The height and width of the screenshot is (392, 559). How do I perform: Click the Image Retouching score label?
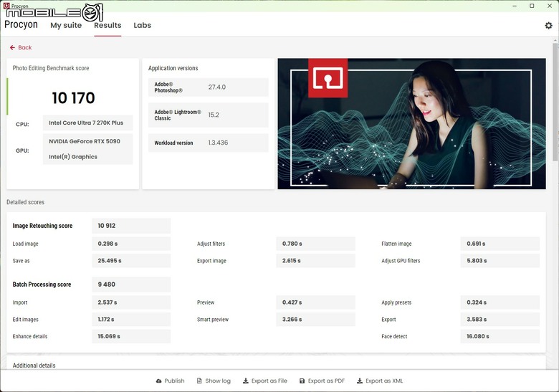42,226
